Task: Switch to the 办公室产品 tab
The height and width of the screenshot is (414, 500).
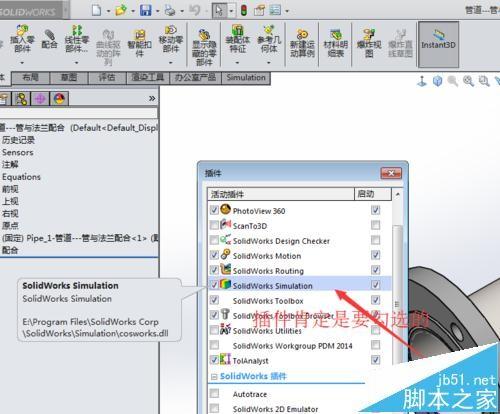Action: pos(196,78)
